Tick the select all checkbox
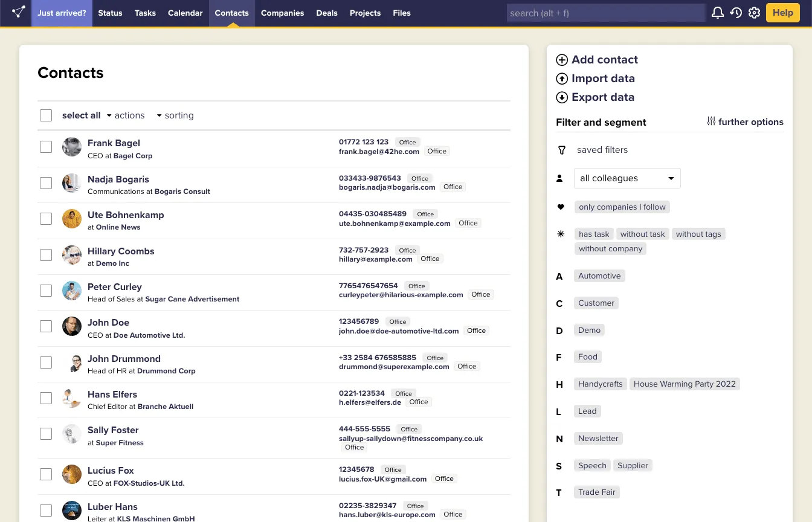The image size is (812, 522). [46, 115]
